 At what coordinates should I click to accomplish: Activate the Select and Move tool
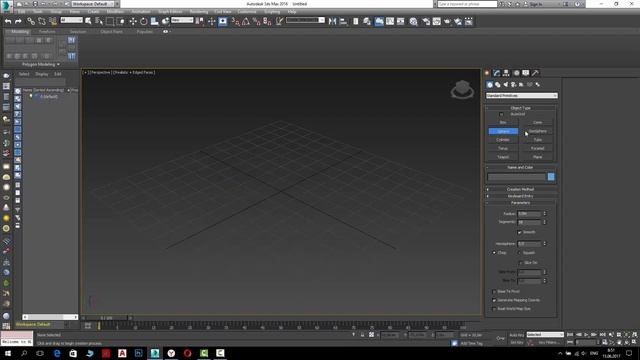click(133, 21)
